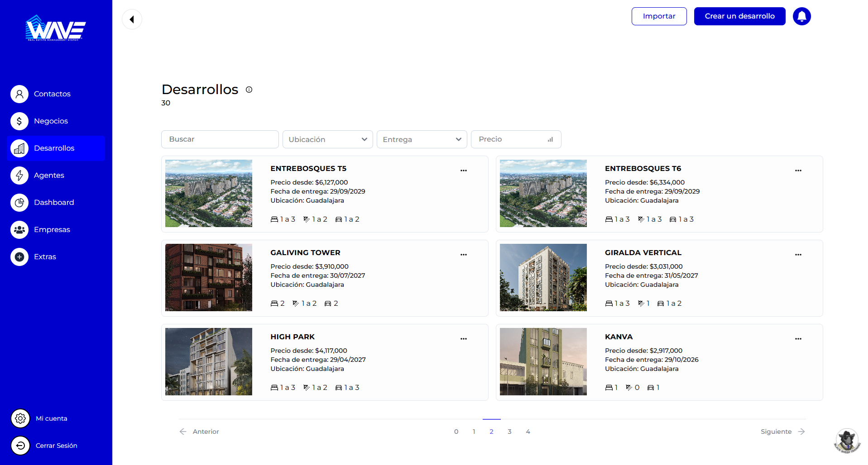Go to Siguiente page

tap(783, 432)
